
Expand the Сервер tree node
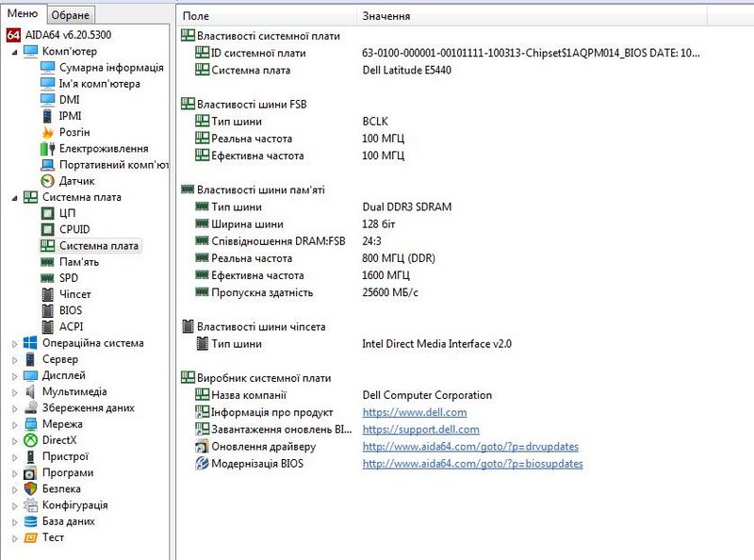click(14, 360)
